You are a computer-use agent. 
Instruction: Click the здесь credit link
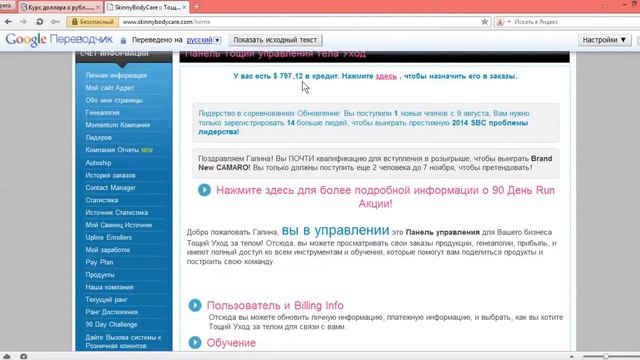(x=386, y=76)
